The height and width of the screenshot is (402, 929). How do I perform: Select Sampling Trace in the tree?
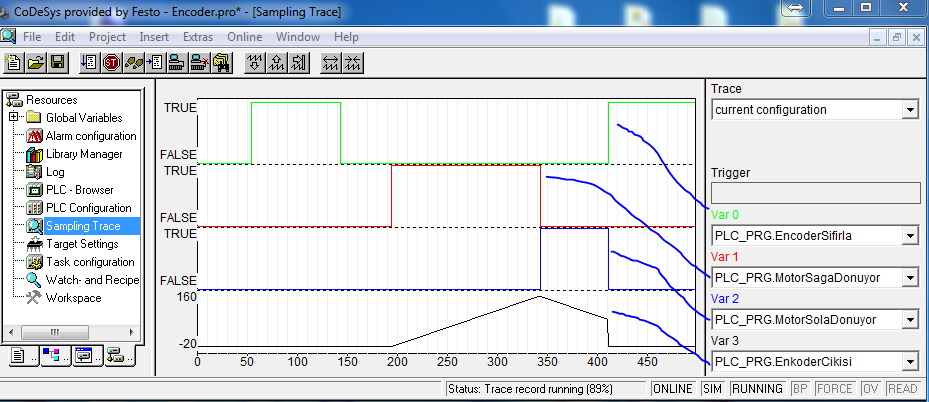click(x=83, y=226)
